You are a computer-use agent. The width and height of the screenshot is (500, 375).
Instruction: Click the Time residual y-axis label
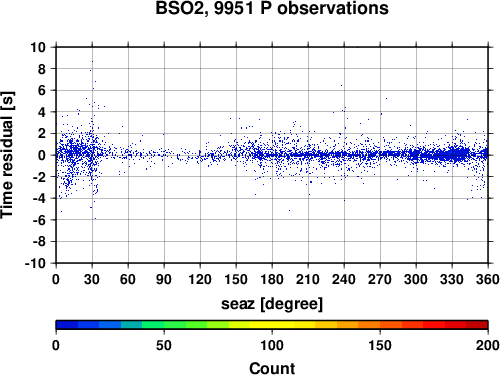7,155
